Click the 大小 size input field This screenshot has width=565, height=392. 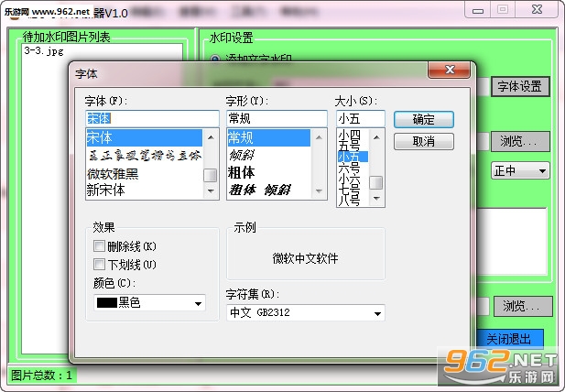click(360, 118)
